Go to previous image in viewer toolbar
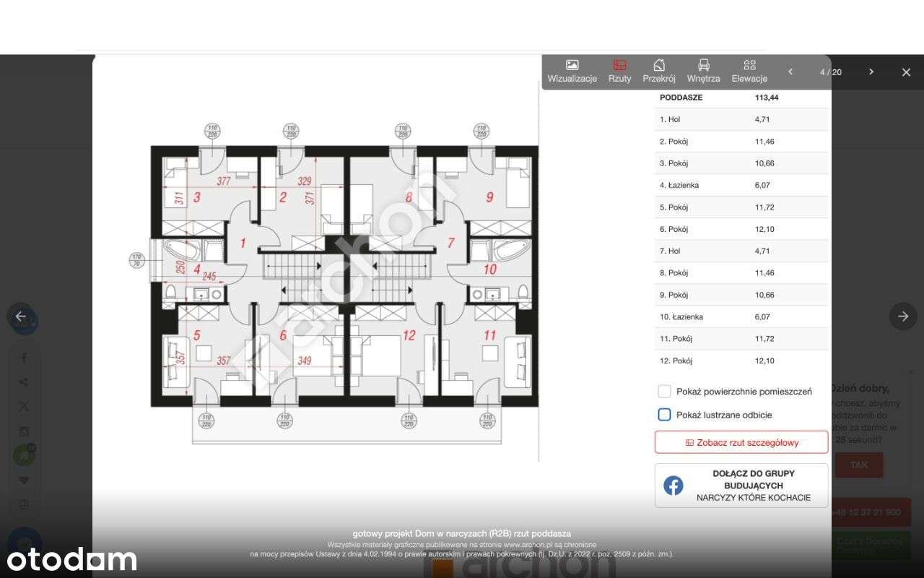Viewport: 924px width, 578px height. (790, 72)
